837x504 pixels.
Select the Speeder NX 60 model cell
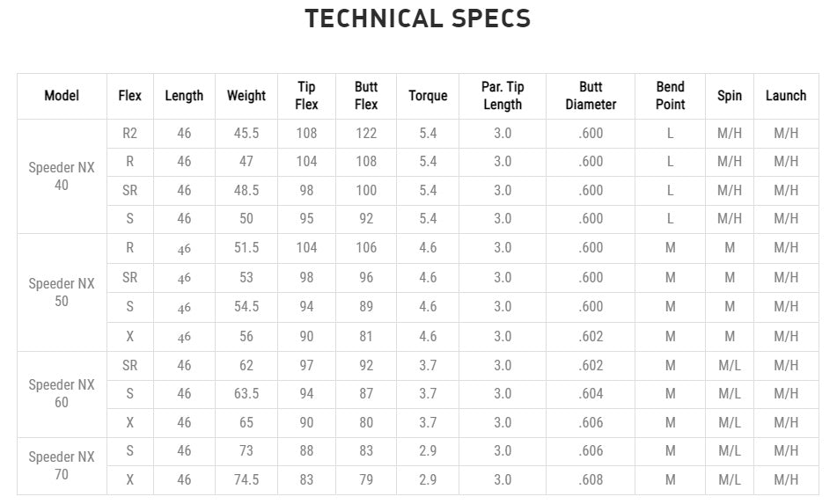click(62, 393)
